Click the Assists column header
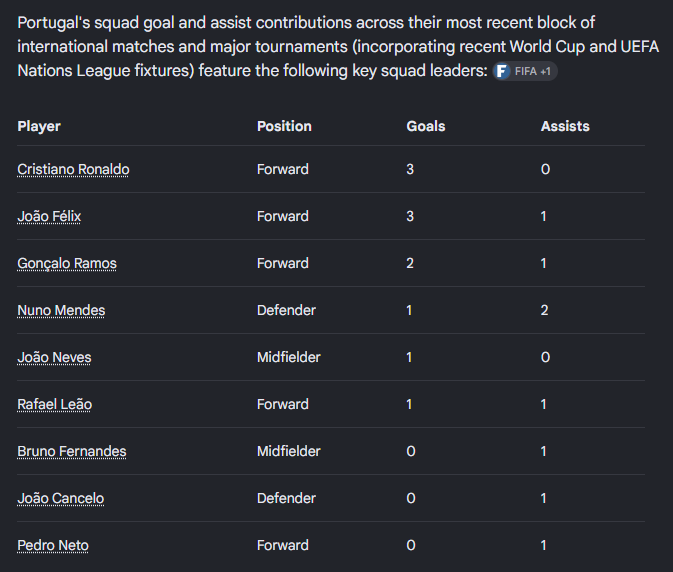This screenshot has width=673, height=572. (565, 126)
